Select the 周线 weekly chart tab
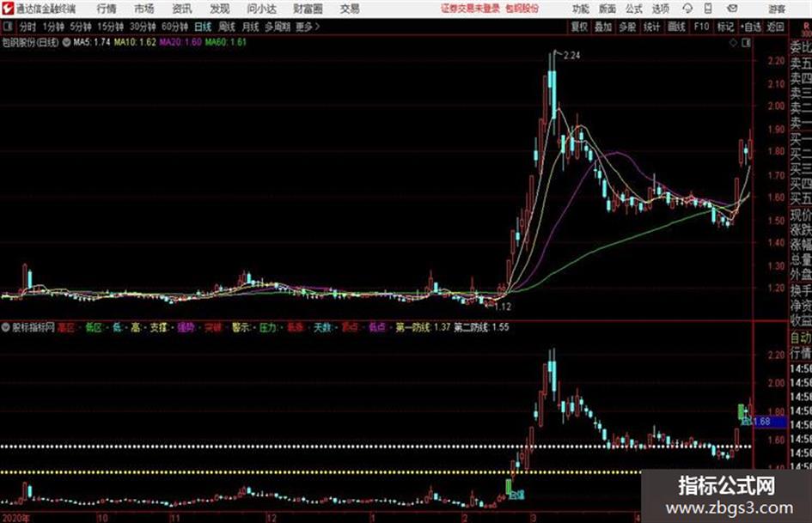The width and height of the screenshot is (812, 523). click(226, 27)
